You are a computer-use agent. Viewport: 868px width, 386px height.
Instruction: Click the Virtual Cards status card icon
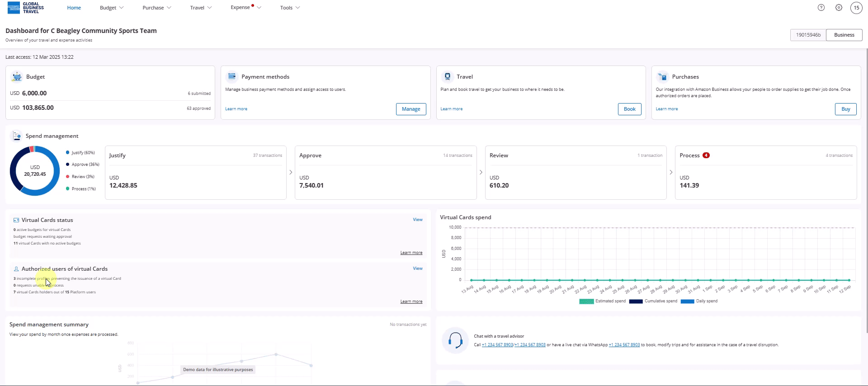click(x=16, y=220)
